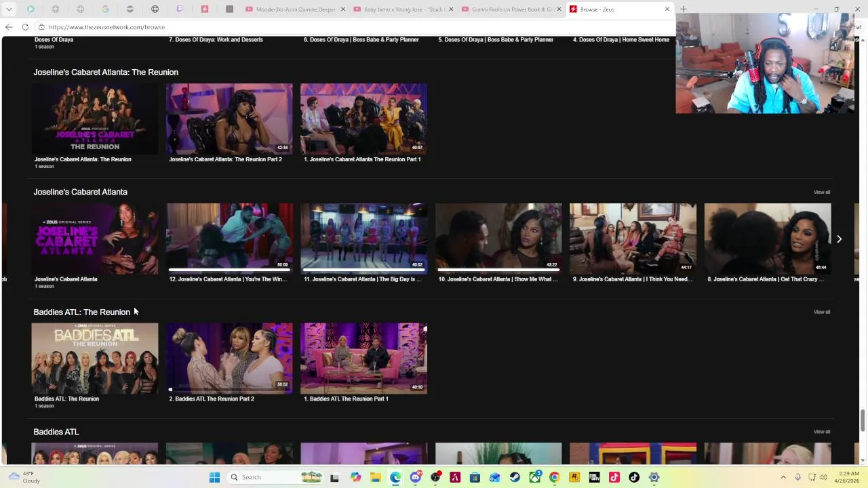Open Baddies ATL: The Reunion section heading
This screenshot has height=488, width=868.
click(x=81, y=312)
